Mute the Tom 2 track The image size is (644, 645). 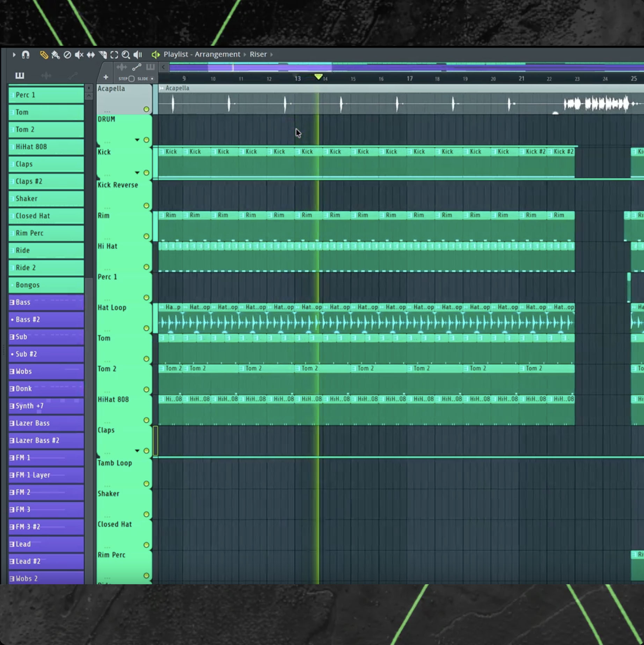pos(146,390)
